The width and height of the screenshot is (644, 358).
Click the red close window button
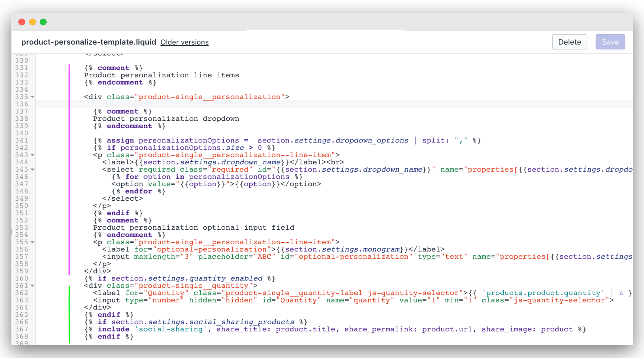[22, 22]
